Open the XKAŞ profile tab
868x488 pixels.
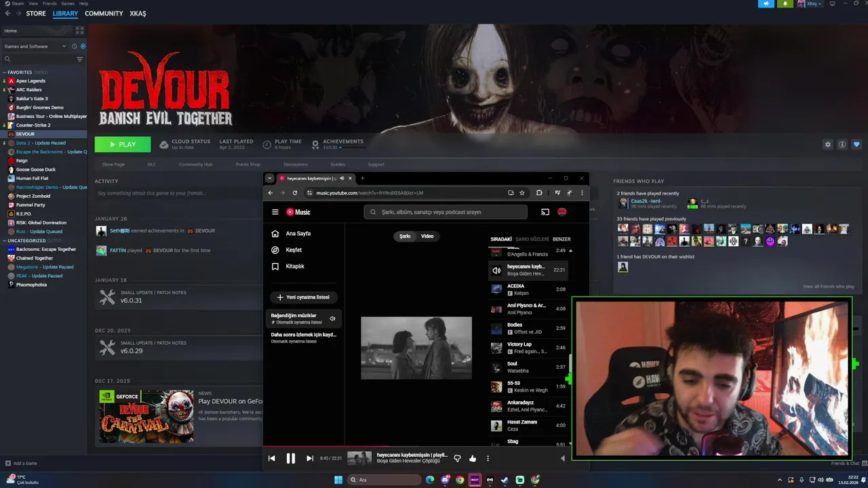pyautogui.click(x=138, y=14)
